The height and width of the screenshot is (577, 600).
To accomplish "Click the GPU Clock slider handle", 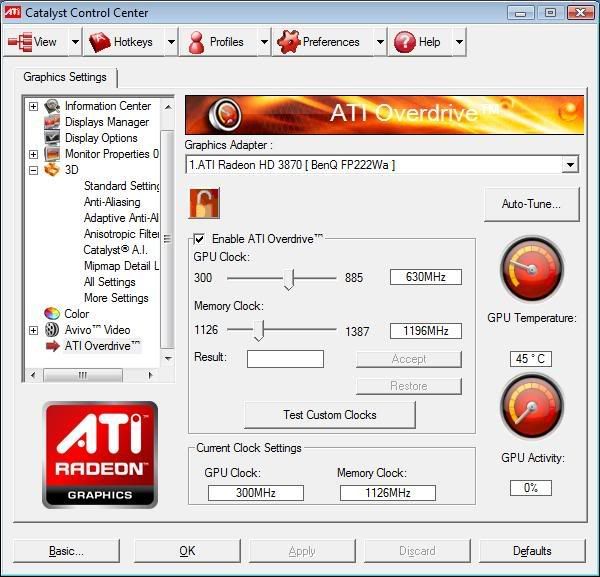I will click(289, 278).
